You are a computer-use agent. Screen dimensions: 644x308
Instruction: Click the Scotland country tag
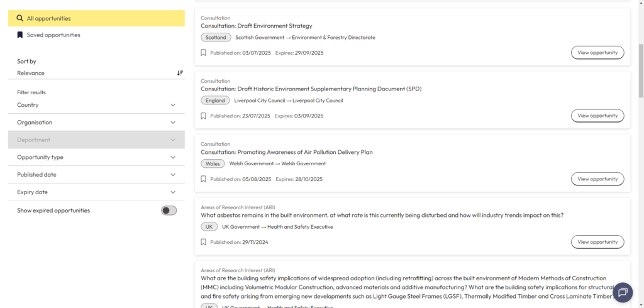pyautogui.click(x=216, y=37)
